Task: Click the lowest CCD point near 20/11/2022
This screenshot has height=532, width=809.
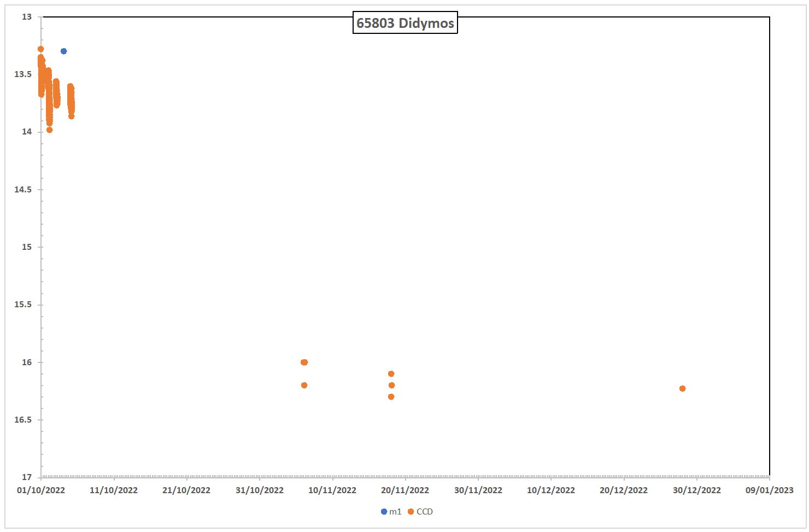Action: click(391, 397)
